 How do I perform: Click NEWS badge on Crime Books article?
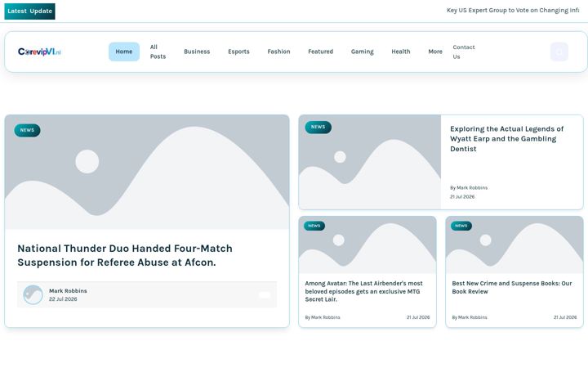coord(461,226)
